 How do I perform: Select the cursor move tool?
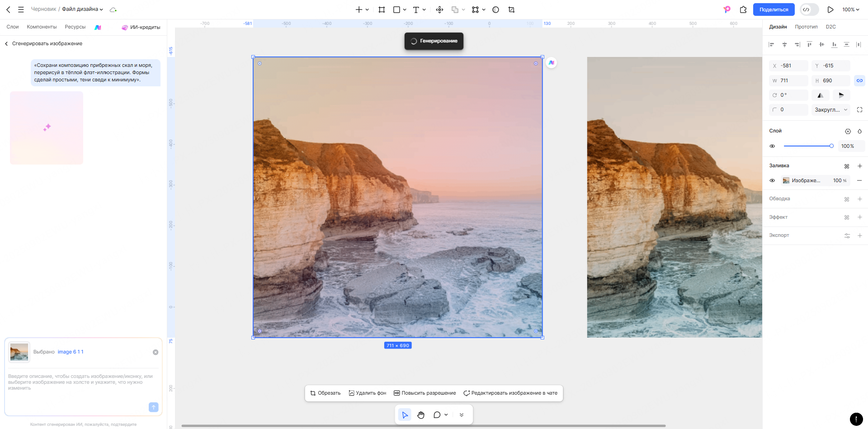pos(405,415)
